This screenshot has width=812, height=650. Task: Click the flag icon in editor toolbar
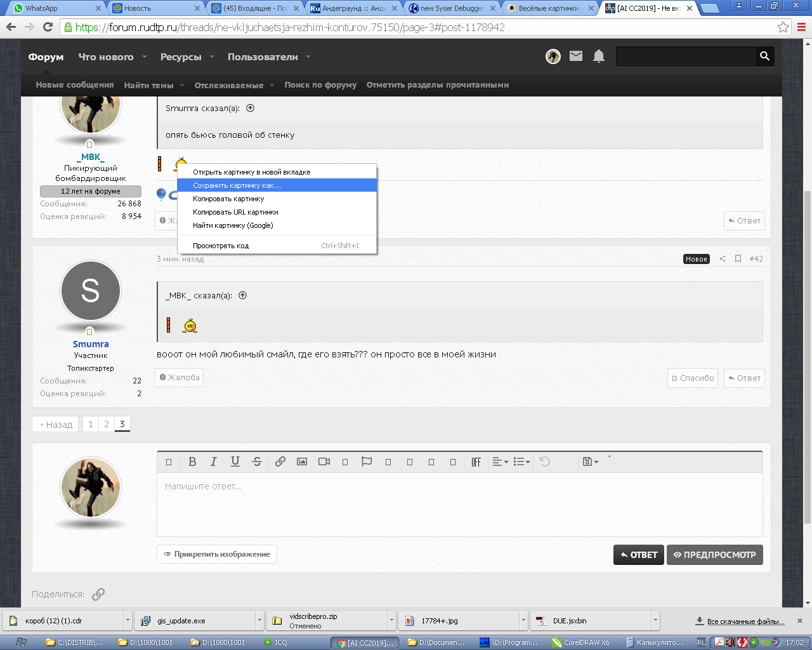367,462
